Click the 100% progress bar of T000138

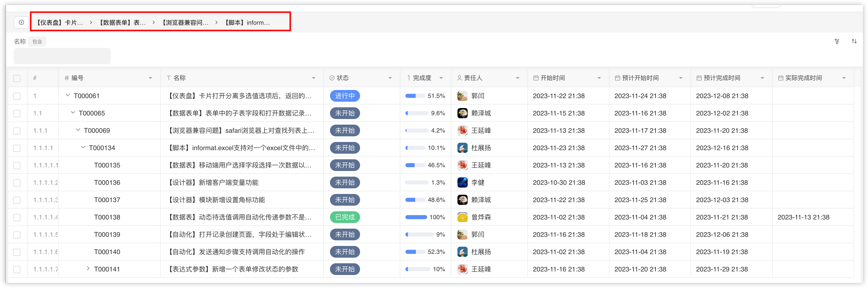pos(416,217)
